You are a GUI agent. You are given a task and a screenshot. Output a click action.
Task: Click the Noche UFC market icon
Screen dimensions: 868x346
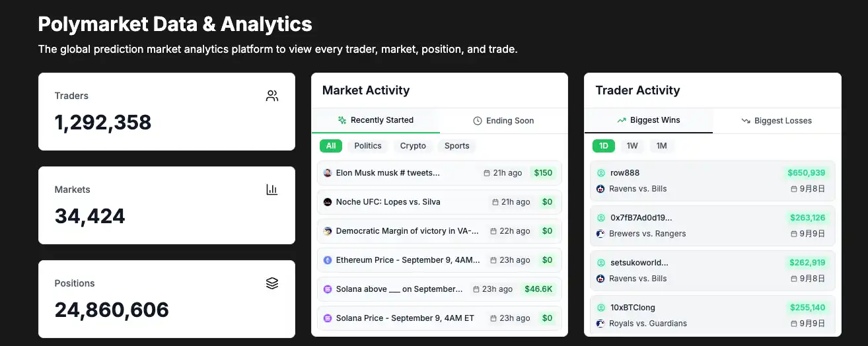328,202
